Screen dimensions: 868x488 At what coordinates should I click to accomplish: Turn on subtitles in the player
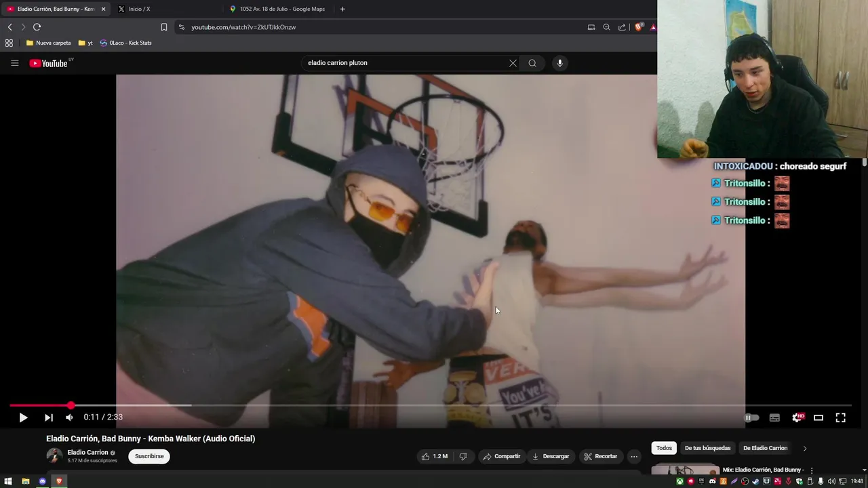tap(774, 418)
